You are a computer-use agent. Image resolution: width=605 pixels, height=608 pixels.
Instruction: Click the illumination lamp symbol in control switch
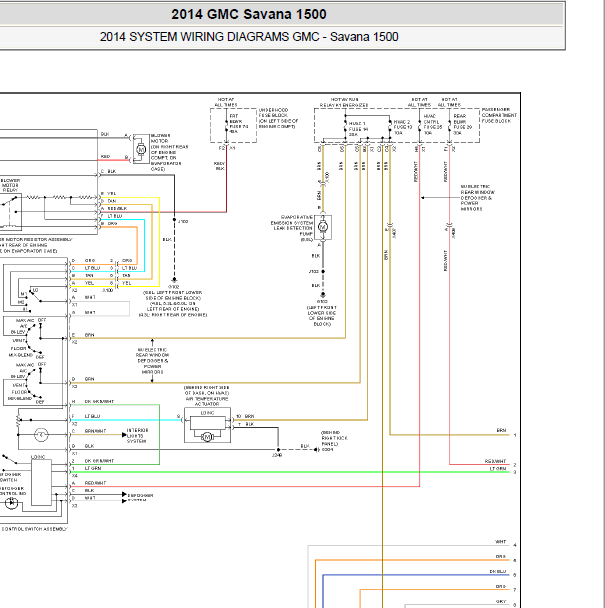coord(41,435)
